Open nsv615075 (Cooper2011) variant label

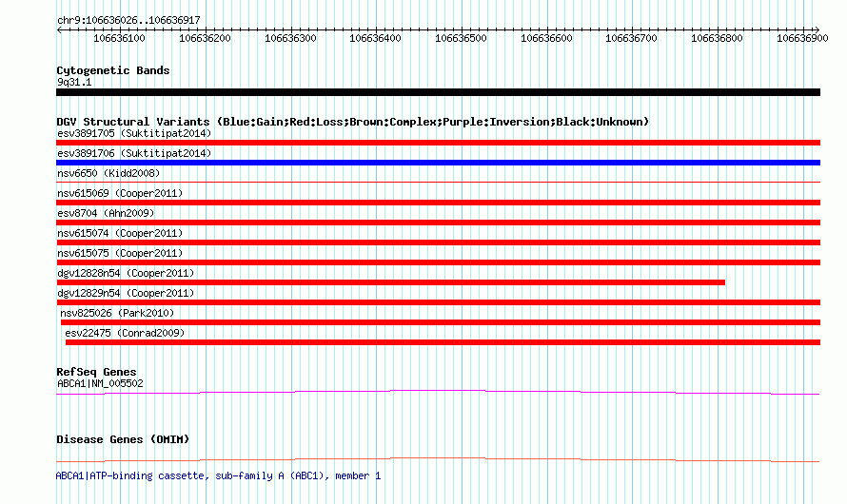120,253
